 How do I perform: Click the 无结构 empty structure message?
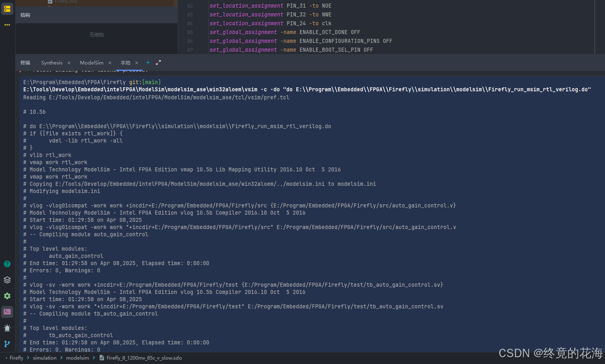point(97,35)
